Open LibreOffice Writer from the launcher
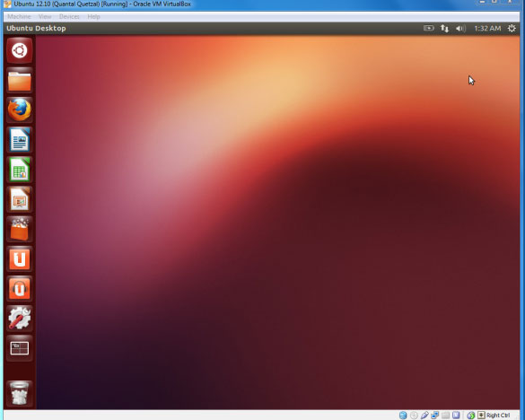Image resolution: width=525 pixels, height=420 pixels. (20, 140)
